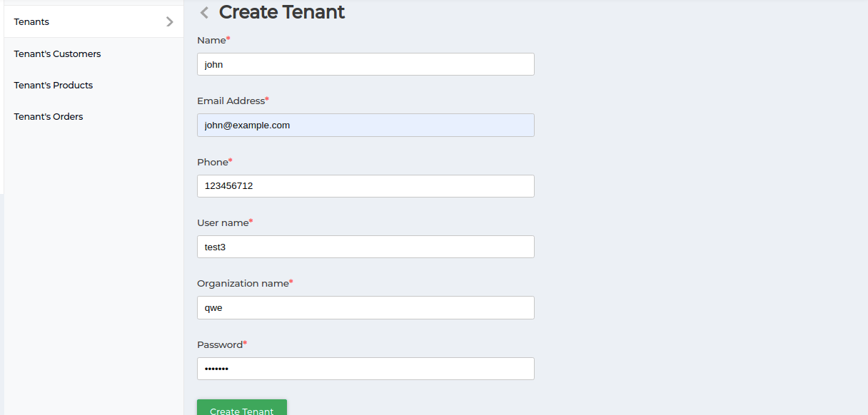The width and height of the screenshot is (868, 415).
Task: Go to Tenant's Customers in sidebar
Action: 57,53
